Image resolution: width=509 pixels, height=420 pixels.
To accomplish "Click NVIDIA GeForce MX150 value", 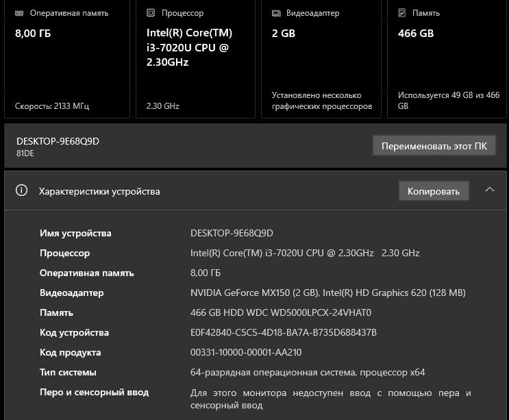I will pos(328,293).
